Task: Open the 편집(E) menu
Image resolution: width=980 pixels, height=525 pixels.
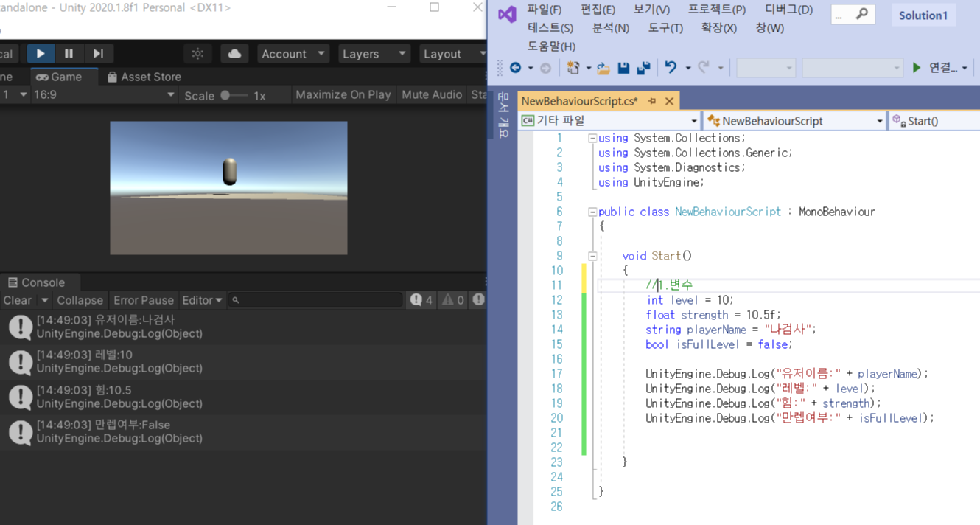Action: coord(598,10)
